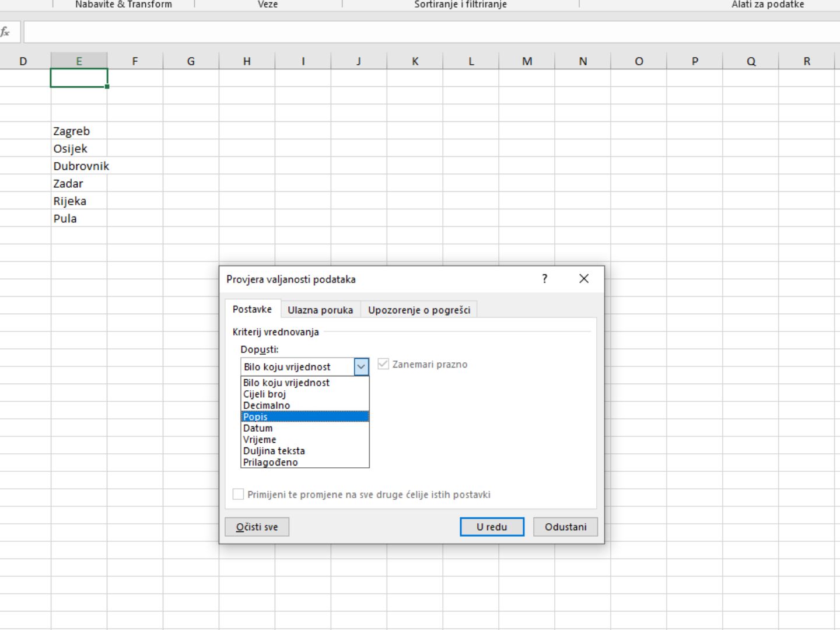Select column O header
The height and width of the screenshot is (630, 840).
(x=639, y=61)
